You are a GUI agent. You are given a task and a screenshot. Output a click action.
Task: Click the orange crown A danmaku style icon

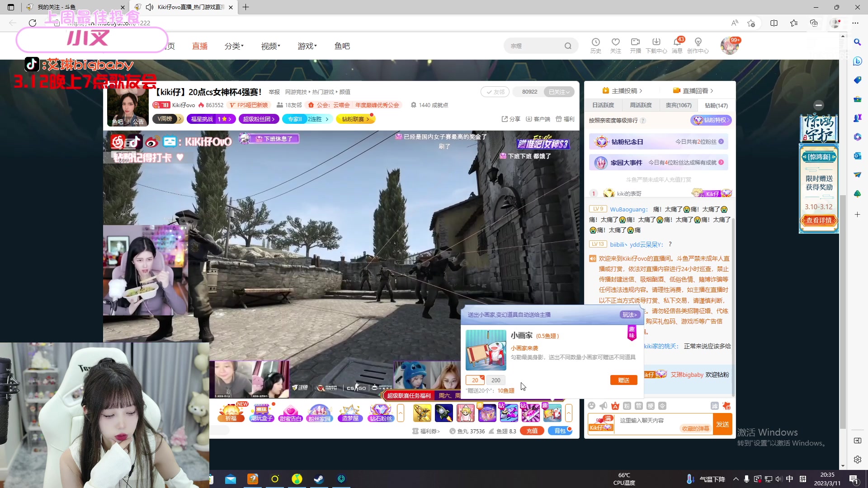[x=615, y=406]
